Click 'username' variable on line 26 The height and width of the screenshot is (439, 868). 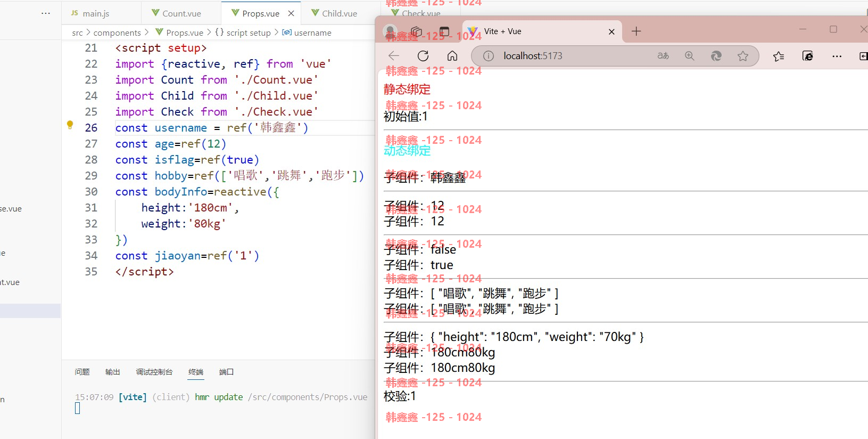point(181,128)
